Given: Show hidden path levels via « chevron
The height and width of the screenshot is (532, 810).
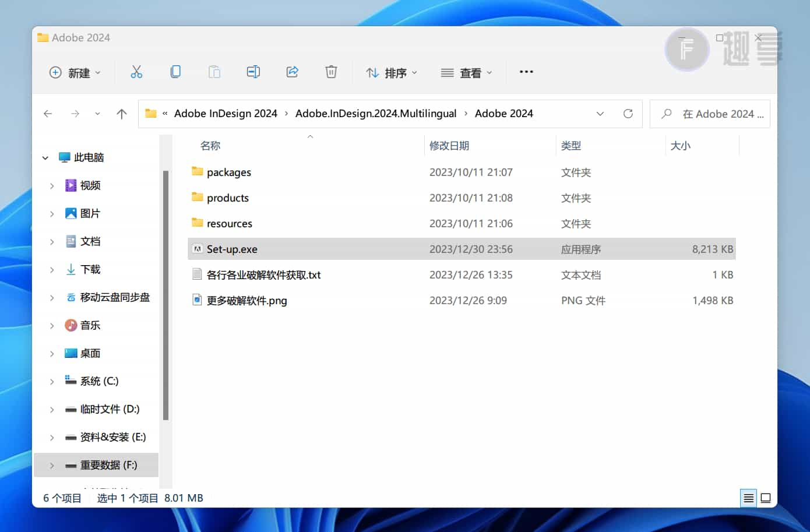Looking at the screenshot, I should tap(165, 114).
